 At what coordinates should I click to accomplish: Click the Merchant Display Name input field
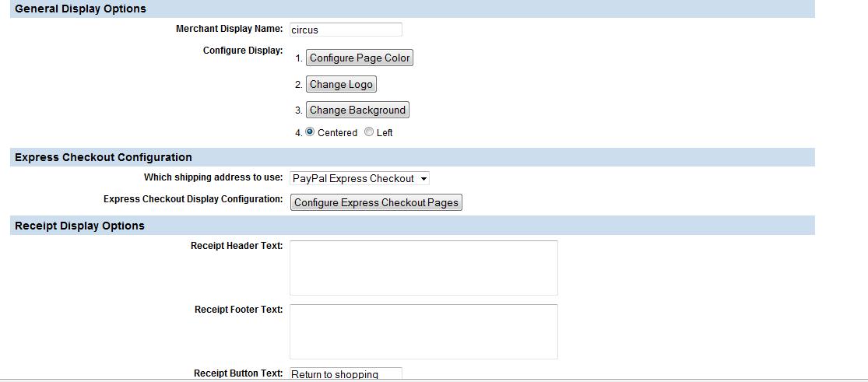pos(346,30)
